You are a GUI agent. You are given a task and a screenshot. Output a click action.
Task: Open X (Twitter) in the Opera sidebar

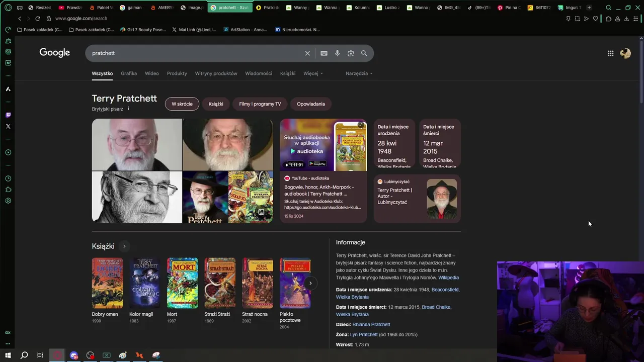(x=8, y=126)
